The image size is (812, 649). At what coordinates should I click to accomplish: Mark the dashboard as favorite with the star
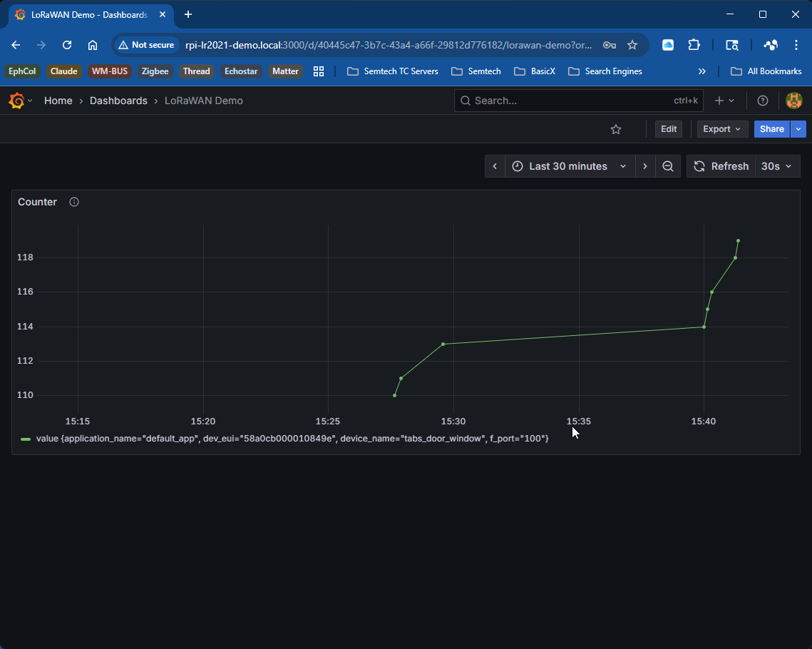pos(616,129)
